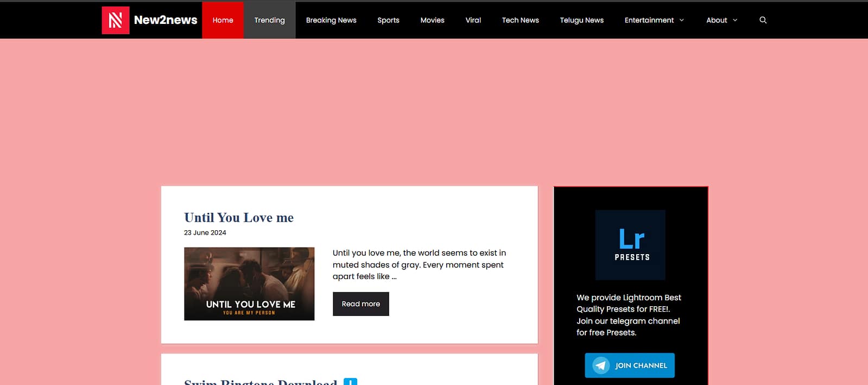Click the Join Channel Telegram button
This screenshot has width=868, height=385.
[x=630, y=365]
